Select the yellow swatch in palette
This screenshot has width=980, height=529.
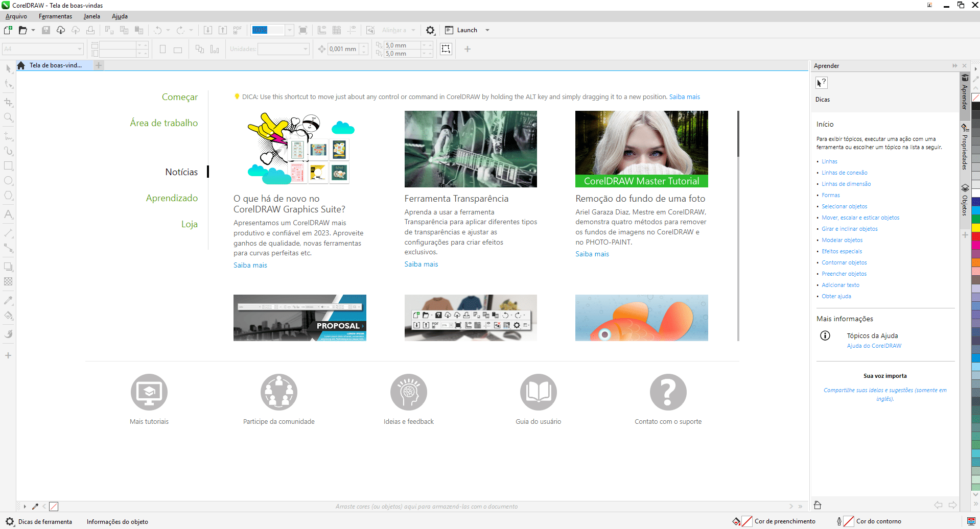point(975,227)
